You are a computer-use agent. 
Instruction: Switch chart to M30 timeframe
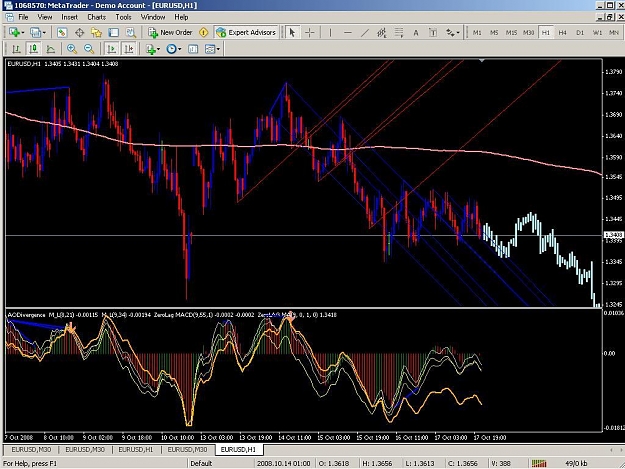(x=529, y=33)
